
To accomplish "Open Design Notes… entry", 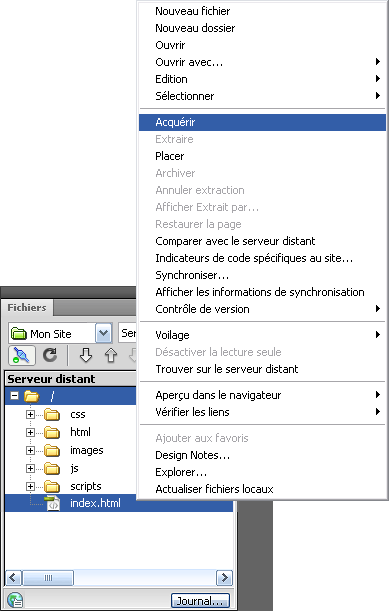I will point(263,455).
